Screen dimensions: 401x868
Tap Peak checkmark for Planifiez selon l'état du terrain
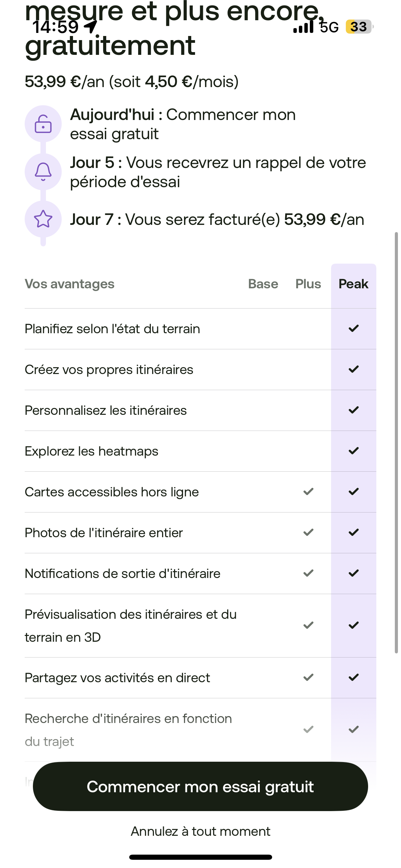pyautogui.click(x=353, y=328)
